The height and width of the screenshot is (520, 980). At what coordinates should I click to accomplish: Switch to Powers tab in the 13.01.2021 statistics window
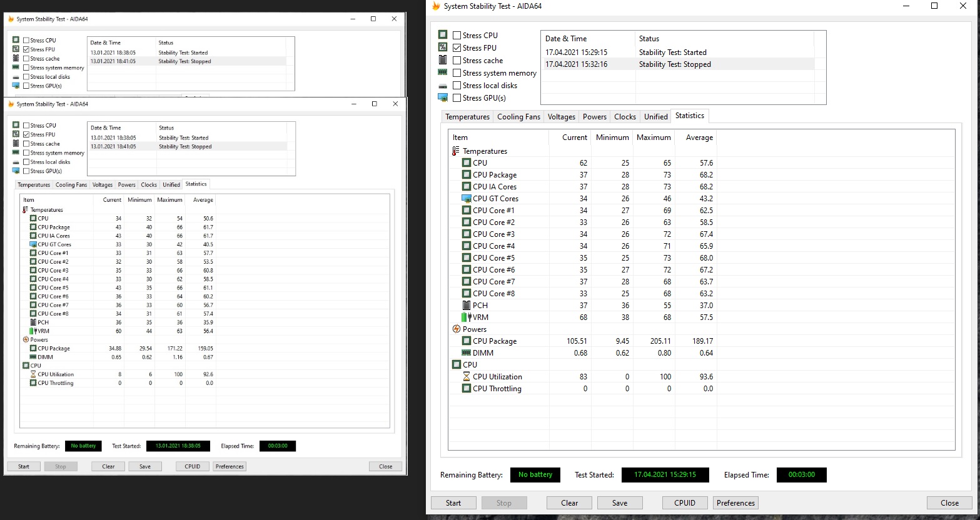coord(126,185)
